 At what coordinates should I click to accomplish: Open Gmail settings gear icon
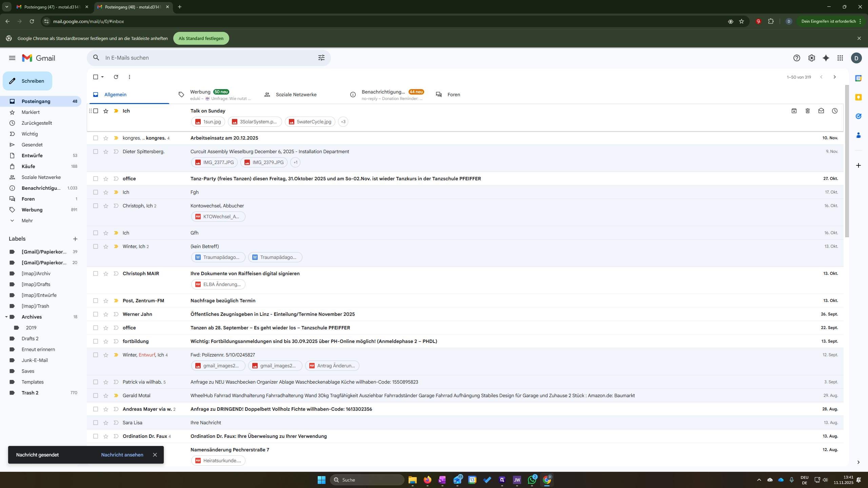point(811,58)
